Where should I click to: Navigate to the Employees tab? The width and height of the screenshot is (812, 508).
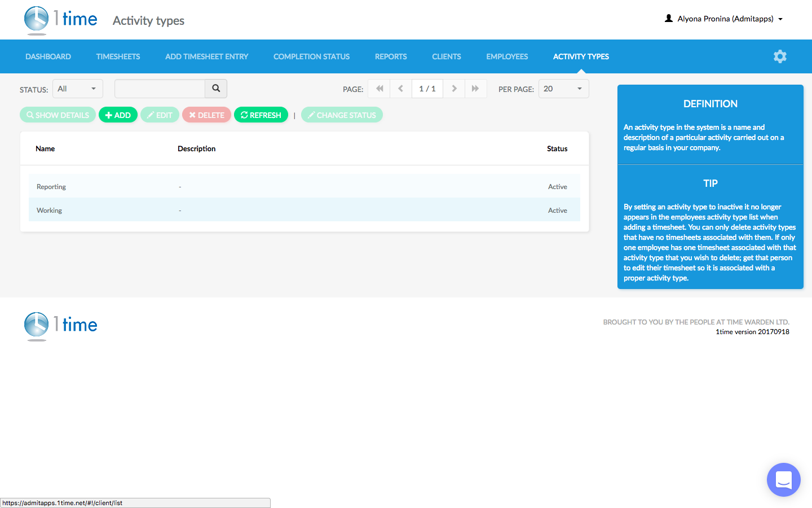pyautogui.click(x=507, y=56)
